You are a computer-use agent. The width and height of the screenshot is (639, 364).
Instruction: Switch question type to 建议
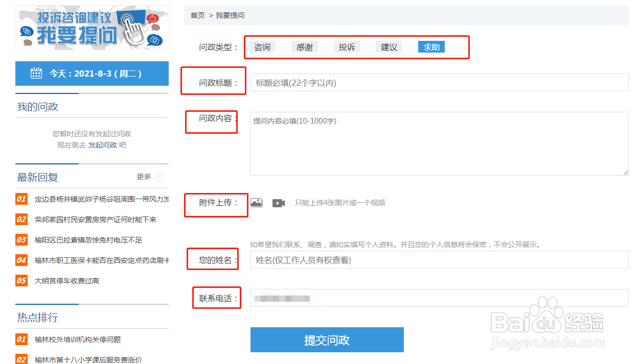tap(389, 46)
